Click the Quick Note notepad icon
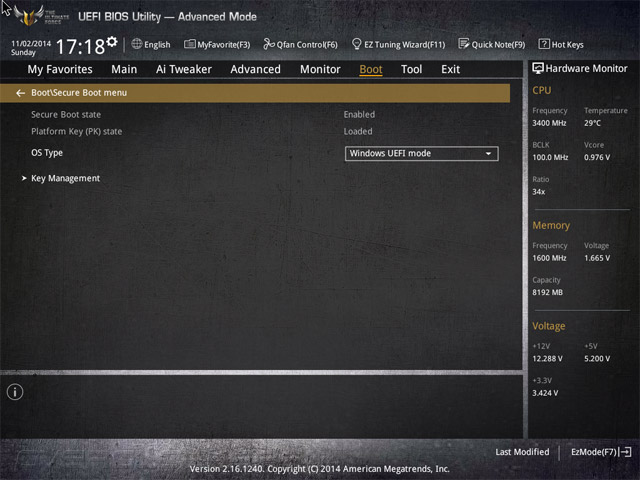 [464, 44]
